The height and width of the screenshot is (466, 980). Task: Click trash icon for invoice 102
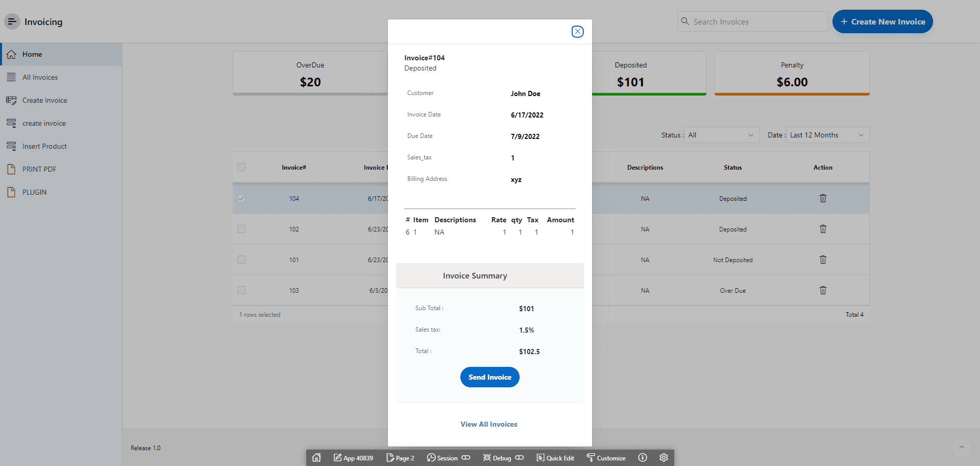(x=823, y=229)
